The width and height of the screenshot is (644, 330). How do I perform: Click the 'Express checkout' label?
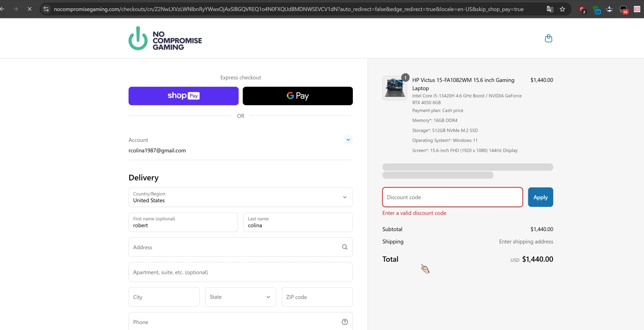coord(240,78)
